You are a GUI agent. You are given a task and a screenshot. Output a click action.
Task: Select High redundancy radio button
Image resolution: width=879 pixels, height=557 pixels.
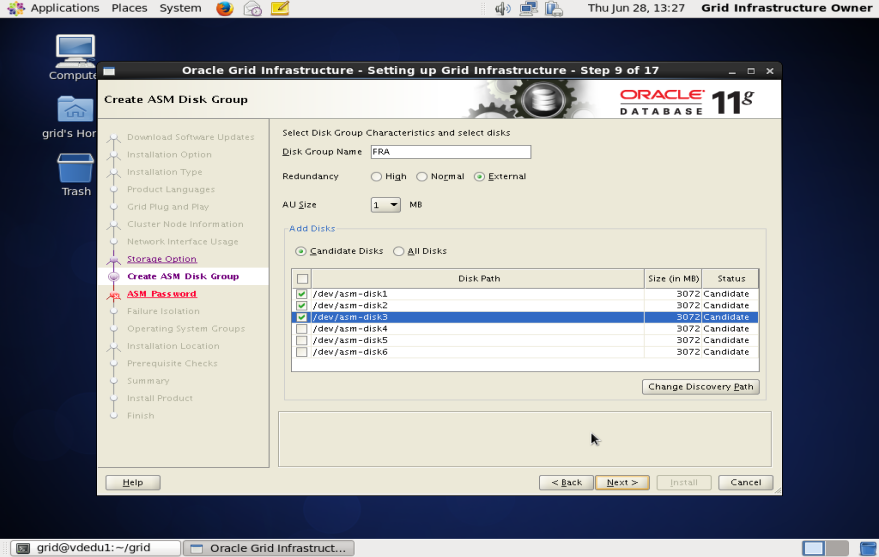click(x=376, y=177)
